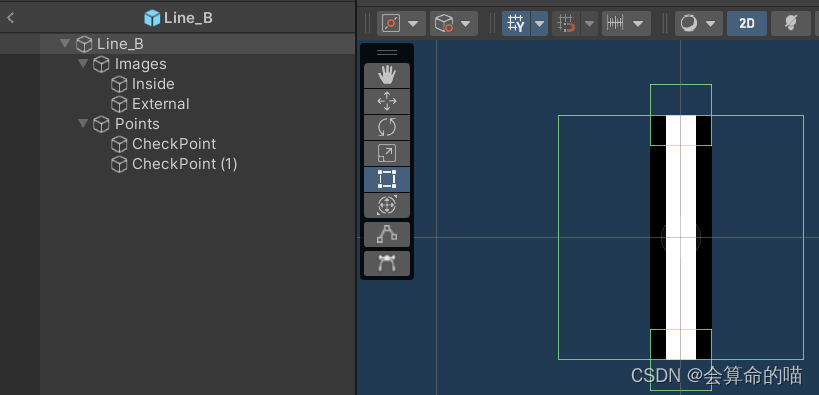This screenshot has width=819, height=395.
Task: Go back using the prefab back arrow
Action: [x=10, y=18]
